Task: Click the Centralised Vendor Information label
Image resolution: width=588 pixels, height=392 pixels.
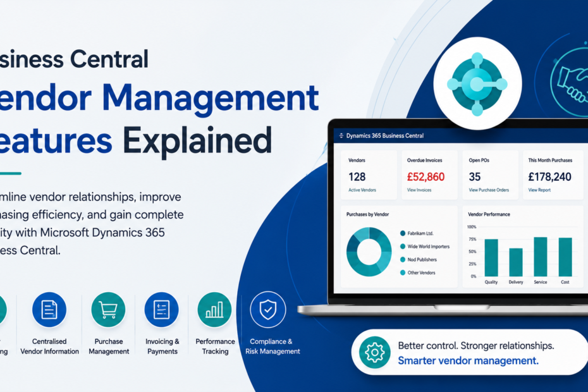Action: coord(49,346)
